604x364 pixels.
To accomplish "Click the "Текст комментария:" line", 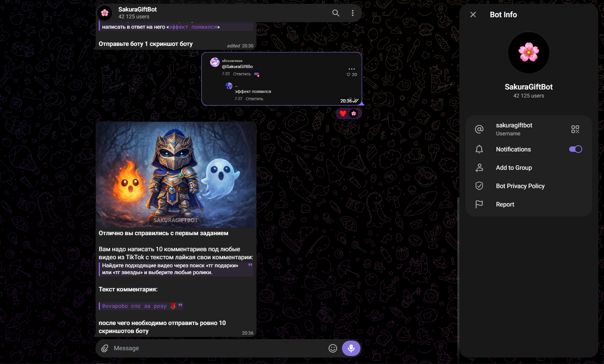I will 128,289.
